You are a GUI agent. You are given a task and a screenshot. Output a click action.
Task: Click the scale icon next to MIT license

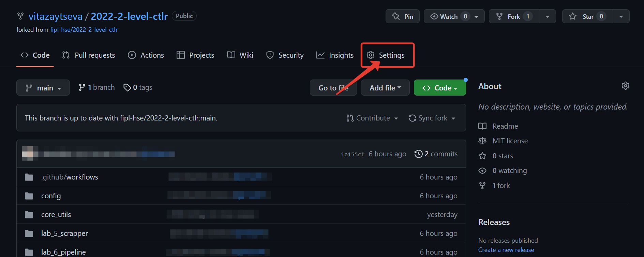pyautogui.click(x=482, y=141)
